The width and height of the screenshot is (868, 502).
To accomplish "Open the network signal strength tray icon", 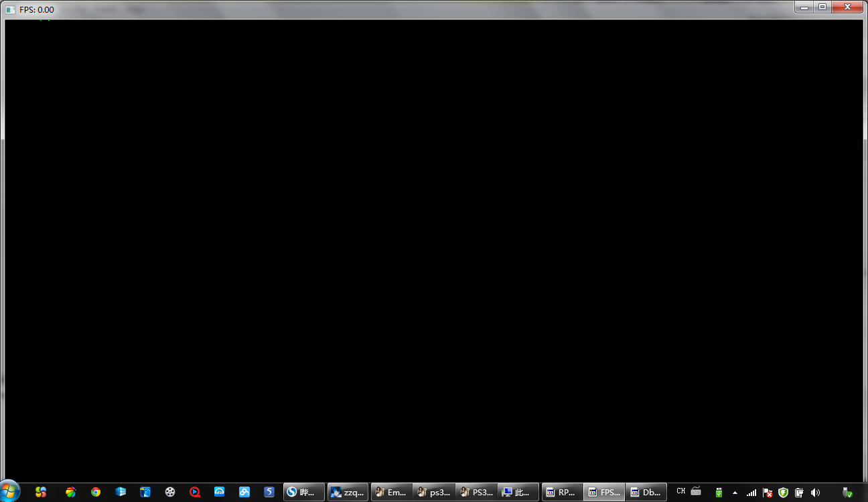I will [751, 493].
